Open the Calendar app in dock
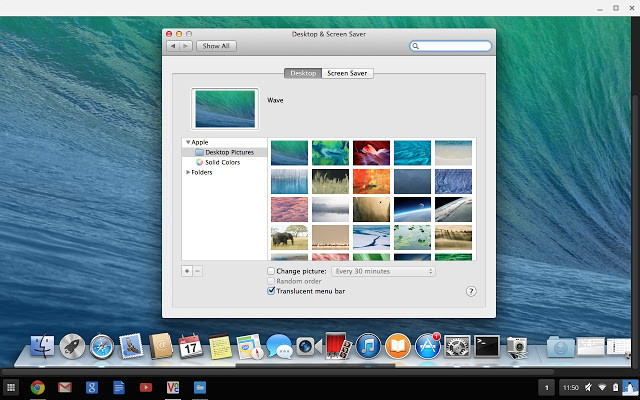The image size is (640, 400). [x=190, y=348]
